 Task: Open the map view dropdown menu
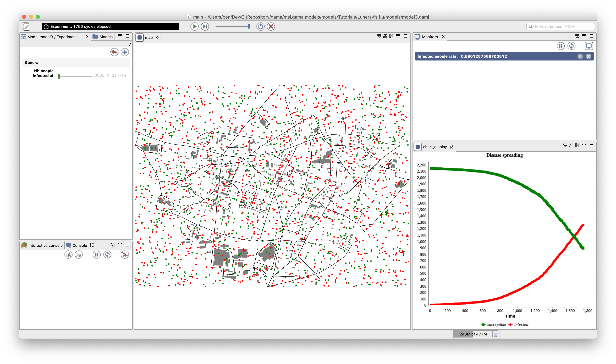pyautogui.click(x=379, y=36)
